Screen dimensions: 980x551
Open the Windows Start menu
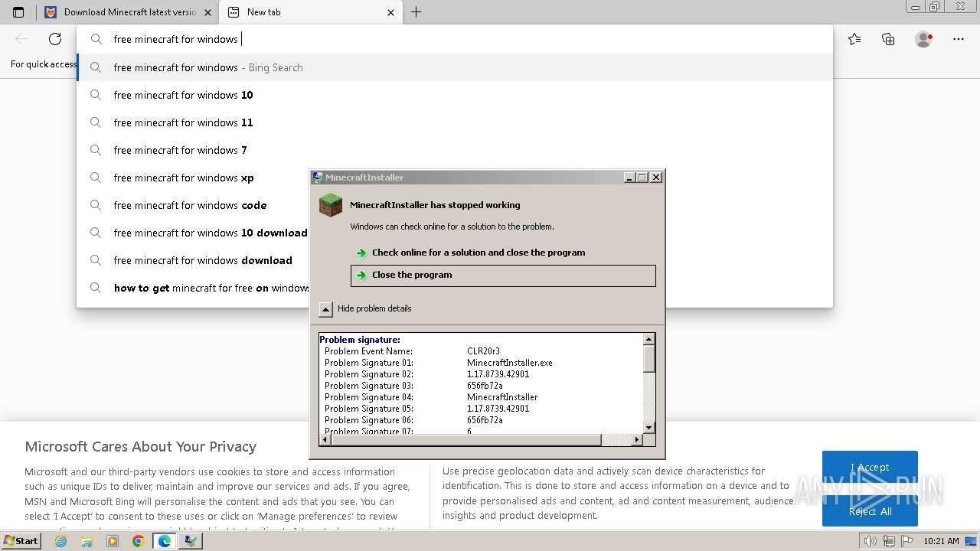point(21,541)
